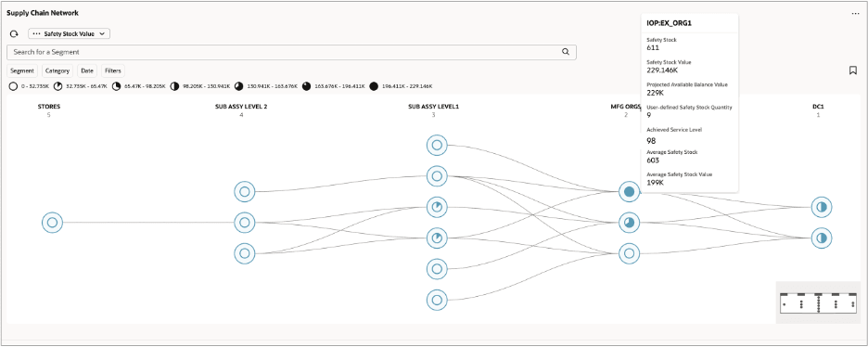The width and height of the screenshot is (868, 347).
Task: Click the User-defined Safety Stock Quantity value 9
Action: point(649,115)
